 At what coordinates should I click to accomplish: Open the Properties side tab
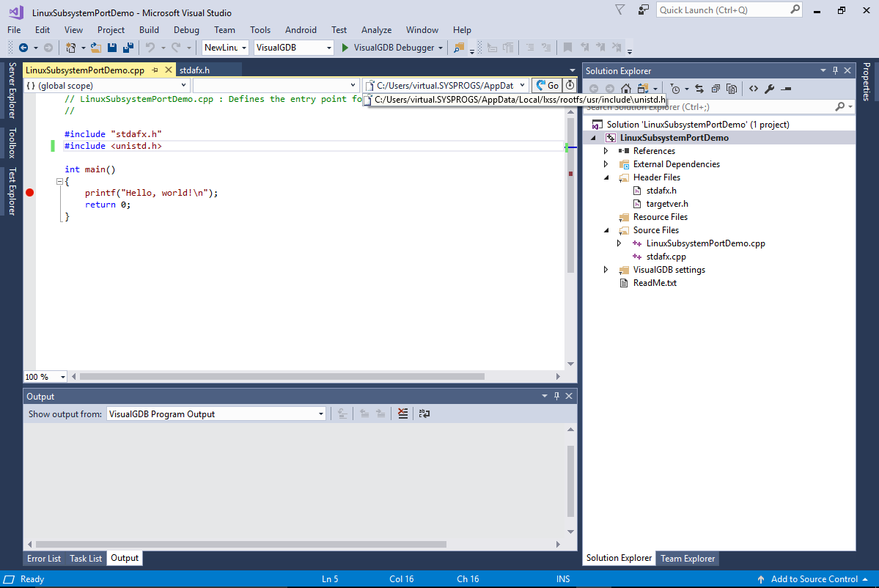click(x=866, y=81)
